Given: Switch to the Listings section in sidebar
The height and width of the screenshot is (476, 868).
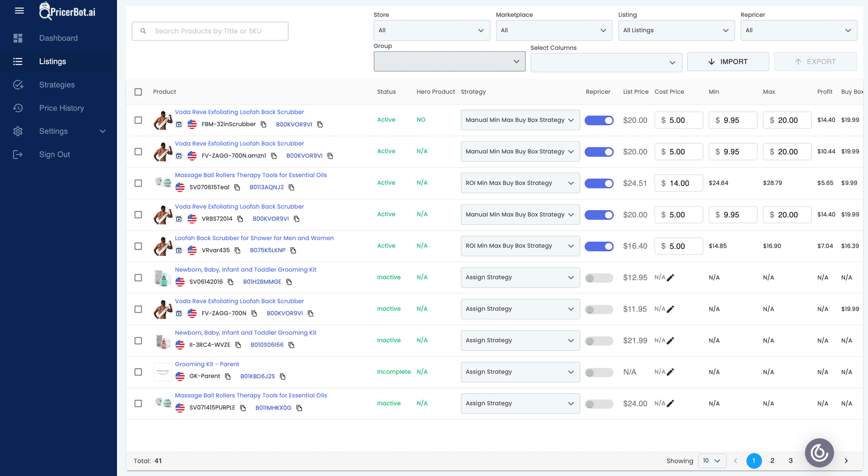Looking at the screenshot, I should pos(52,61).
